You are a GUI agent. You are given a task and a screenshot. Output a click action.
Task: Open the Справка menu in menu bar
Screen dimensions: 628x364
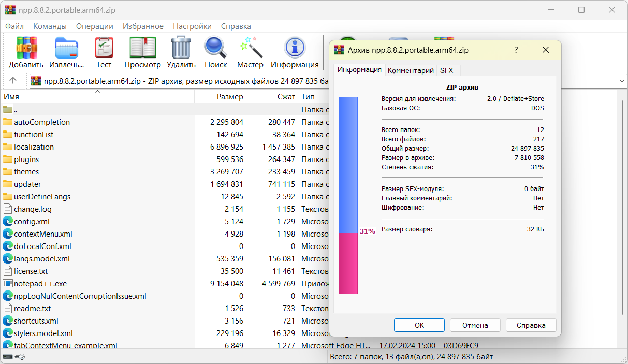click(236, 26)
